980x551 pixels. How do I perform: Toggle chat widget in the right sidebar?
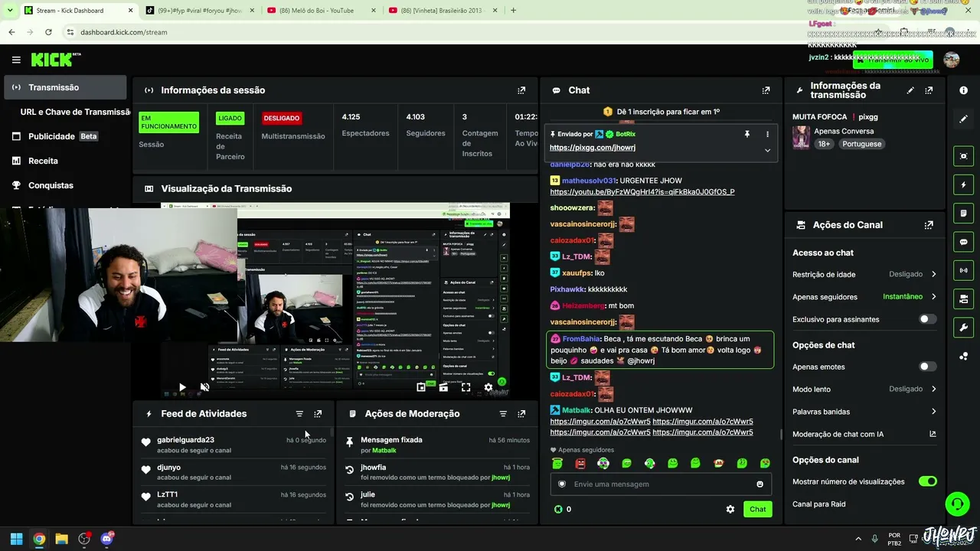tap(964, 242)
